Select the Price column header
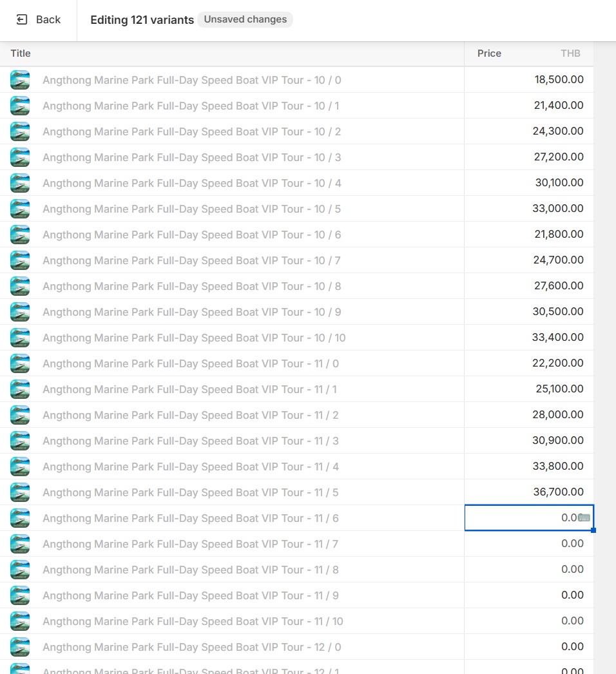The width and height of the screenshot is (616, 674). coord(489,53)
